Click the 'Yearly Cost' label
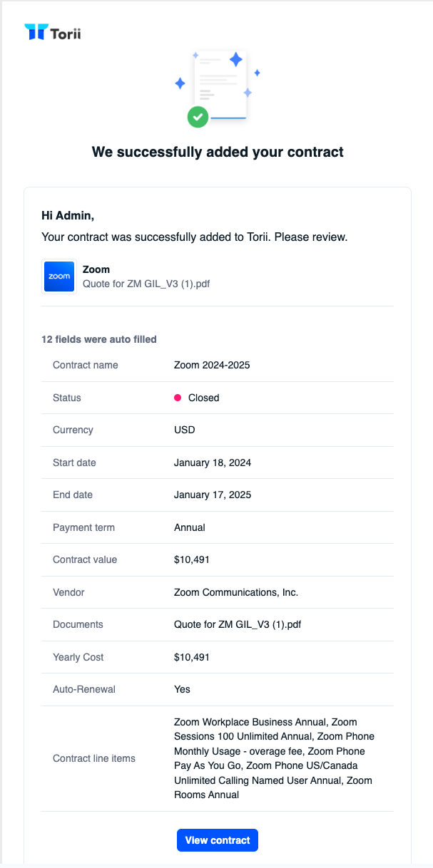The width and height of the screenshot is (433, 868). coord(78,657)
